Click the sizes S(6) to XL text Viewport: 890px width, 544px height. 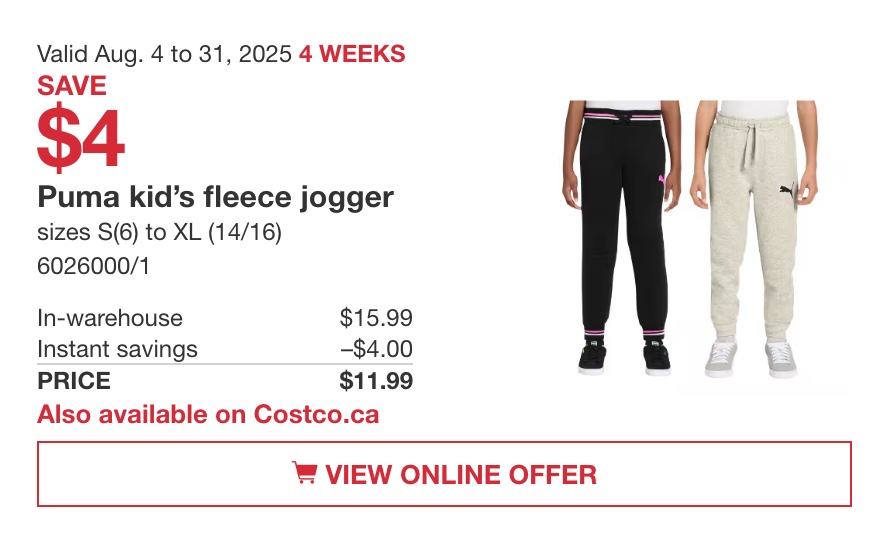tap(159, 232)
